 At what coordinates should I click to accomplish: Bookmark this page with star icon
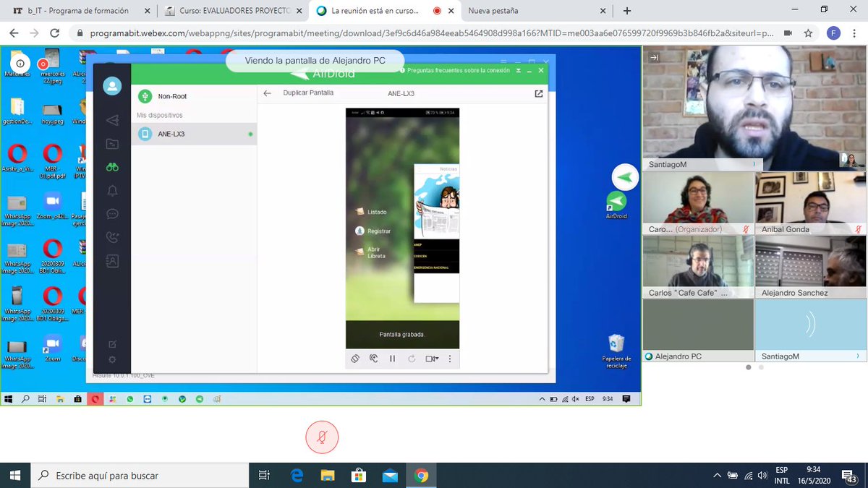pyautogui.click(x=808, y=33)
